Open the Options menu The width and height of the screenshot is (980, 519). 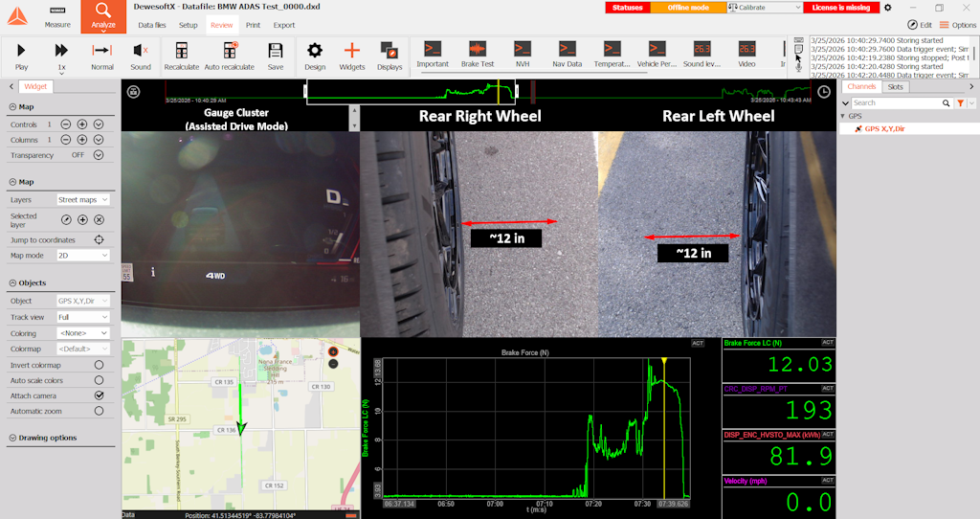click(958, 25)
